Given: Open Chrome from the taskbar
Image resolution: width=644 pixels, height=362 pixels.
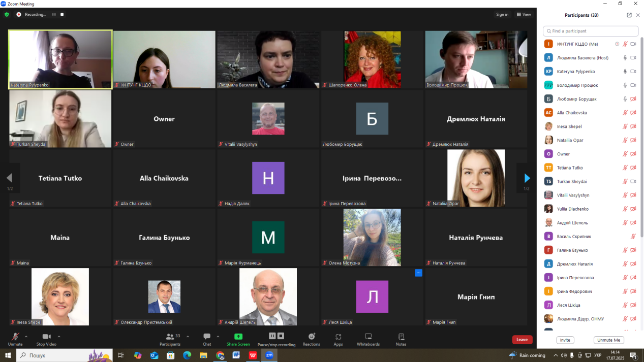Looking at the screenshot, I should 220,355.
